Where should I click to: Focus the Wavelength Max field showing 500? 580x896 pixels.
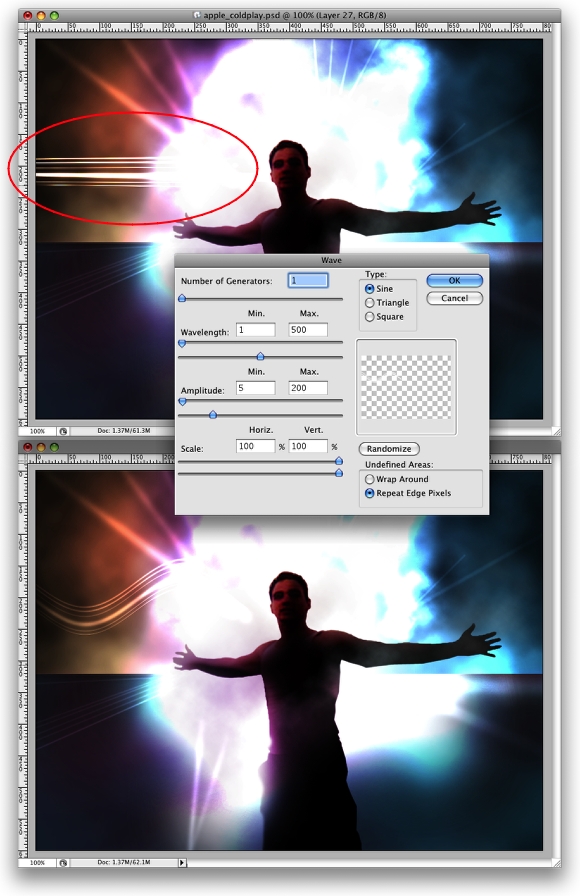pyautogui.click(x=307, y=330)
